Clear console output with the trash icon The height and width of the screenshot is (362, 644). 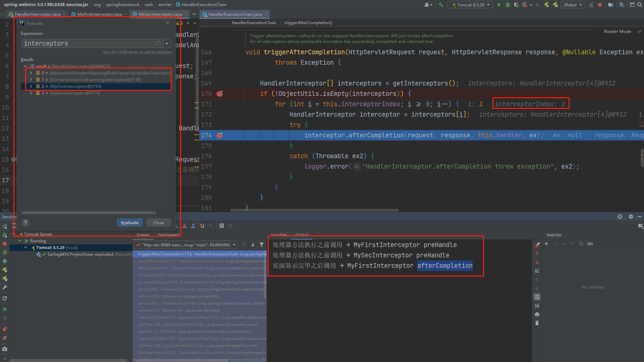[537, 323]
